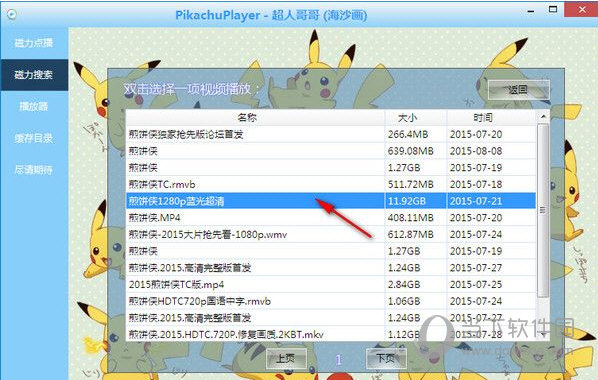
Task: Click the 11.92GB size cell
Action: 416,201
